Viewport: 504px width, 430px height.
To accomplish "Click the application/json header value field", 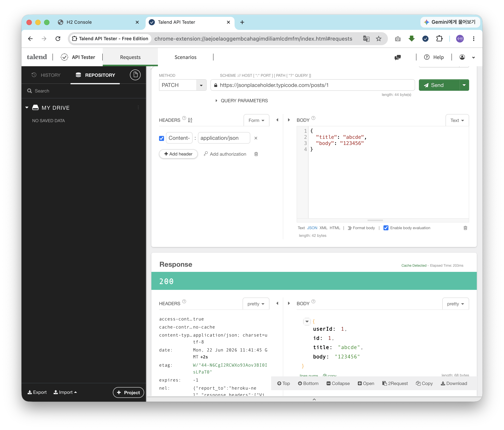I will [224, 138].
